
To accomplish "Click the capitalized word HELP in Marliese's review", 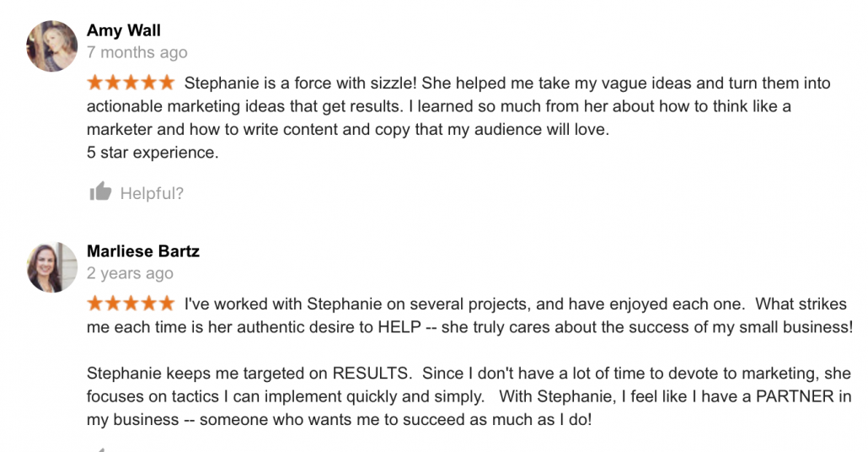I will point(399,327).
